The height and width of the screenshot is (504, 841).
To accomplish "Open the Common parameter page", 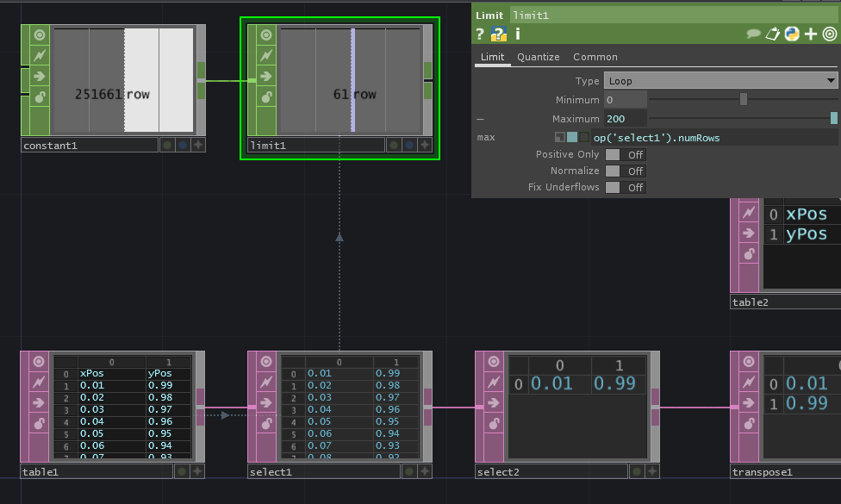I will [595, 57].
